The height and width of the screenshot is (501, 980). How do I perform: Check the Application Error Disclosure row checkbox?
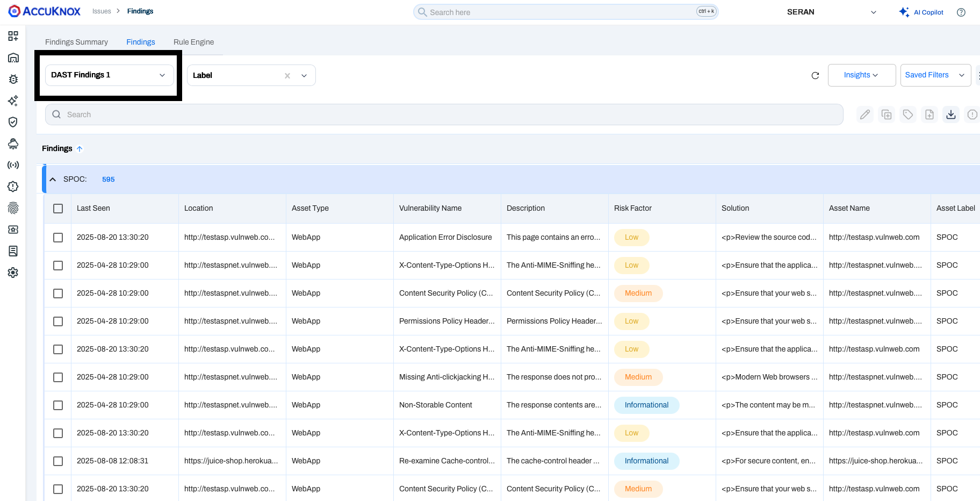58,238
